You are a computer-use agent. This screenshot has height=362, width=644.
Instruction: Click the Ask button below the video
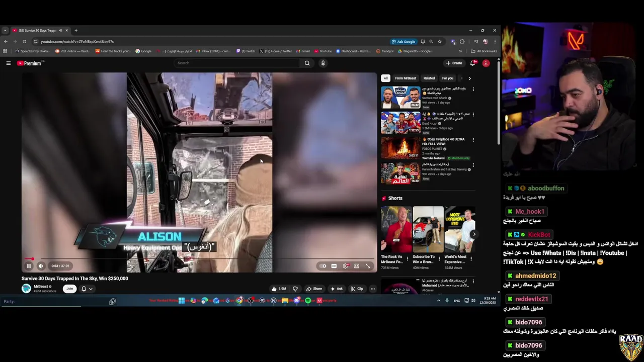point(337,289)
